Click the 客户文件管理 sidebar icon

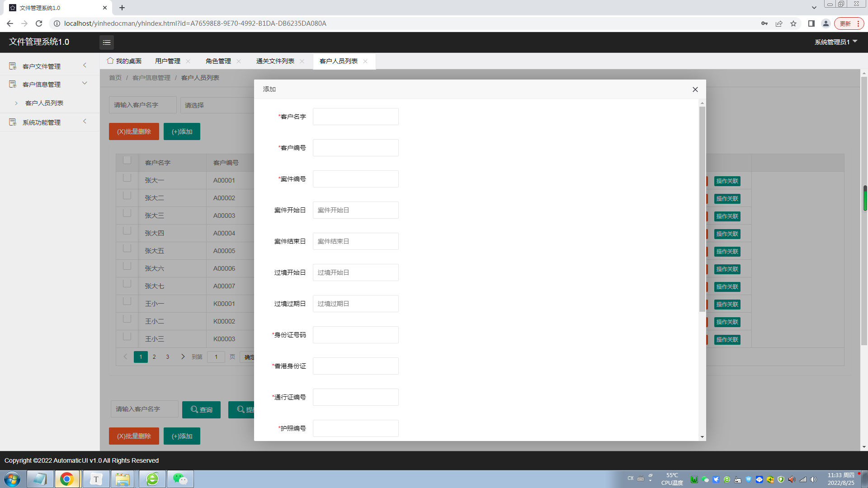point(13,66)
